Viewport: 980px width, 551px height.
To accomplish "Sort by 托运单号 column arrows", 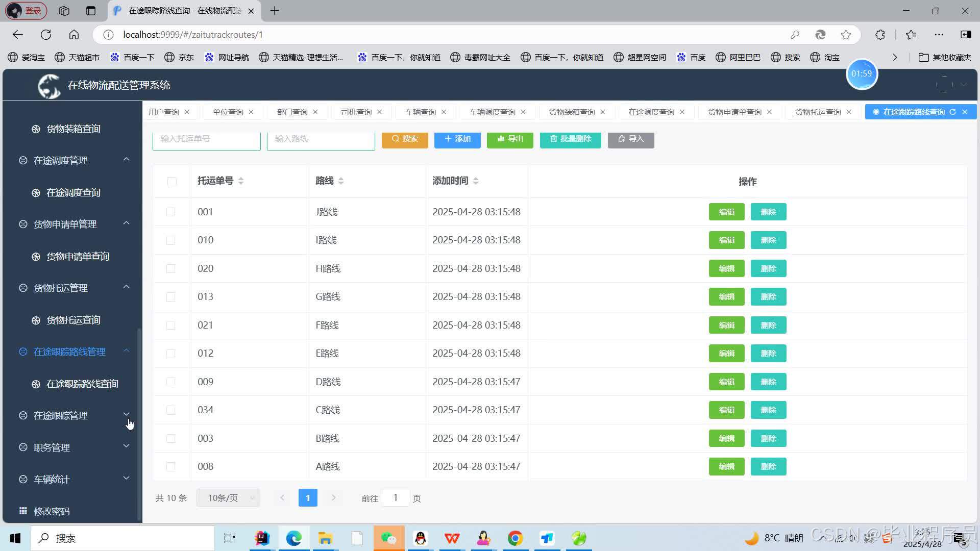I will tap(241, 181).
